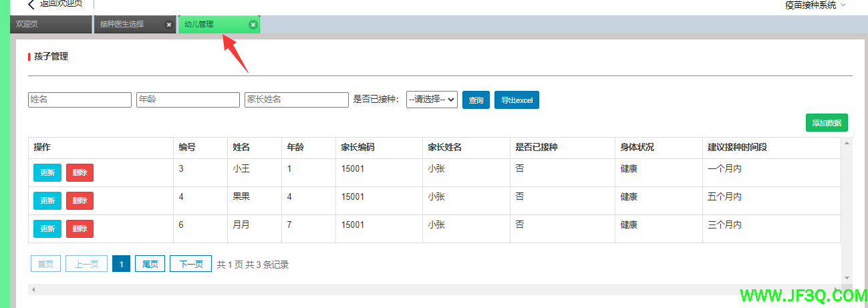
Task: Update the record for 小王
Action: [x=47, y=172]
